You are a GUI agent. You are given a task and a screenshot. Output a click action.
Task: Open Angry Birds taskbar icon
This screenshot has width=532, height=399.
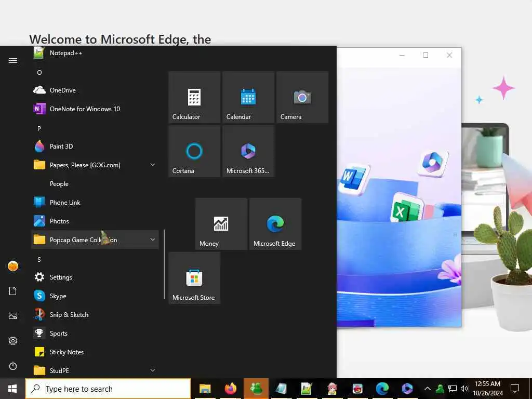tap(357, 389)
